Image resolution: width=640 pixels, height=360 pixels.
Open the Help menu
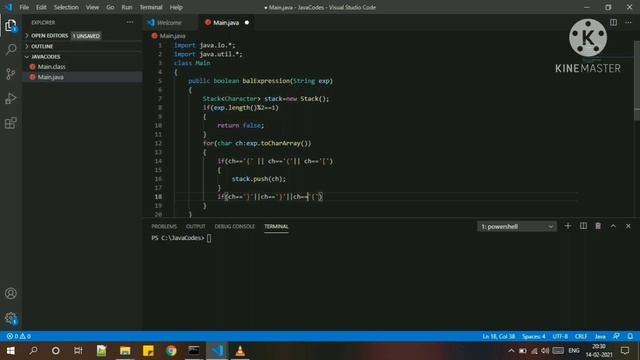coord(176,7)
